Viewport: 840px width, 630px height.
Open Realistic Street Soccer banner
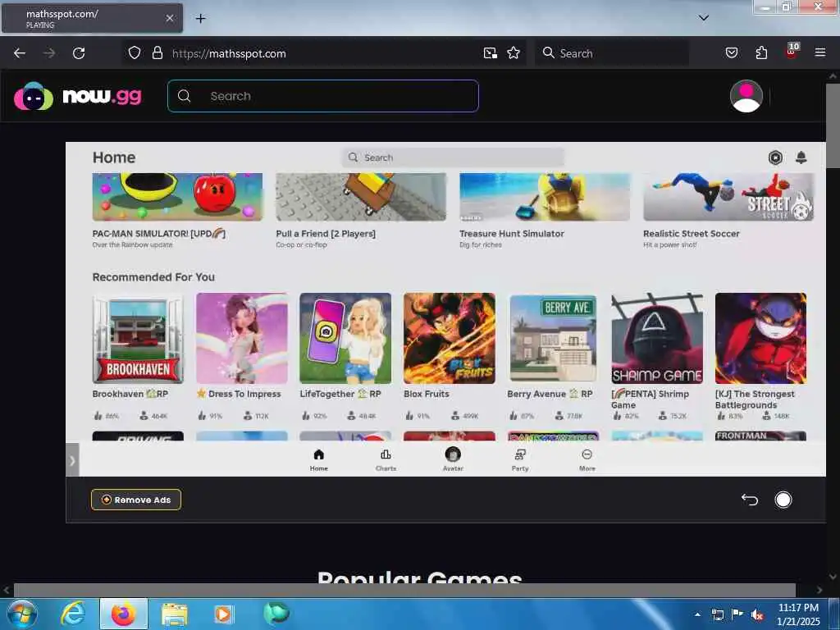(728, 197)
